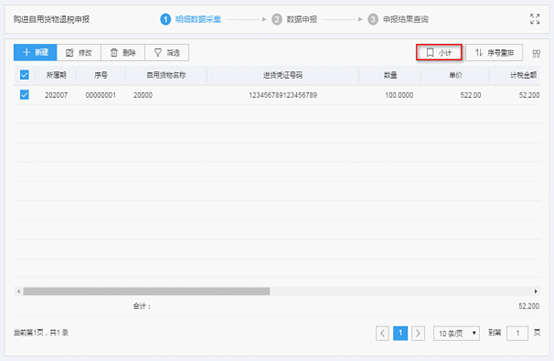554x361 pixels.
Task: Click the page number 1 button
Action: click(400, 333)
